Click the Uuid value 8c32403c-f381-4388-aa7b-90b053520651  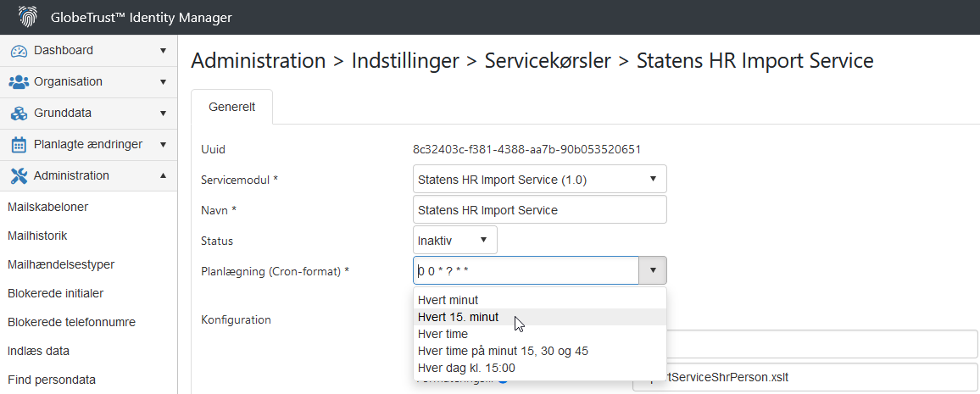(x=526, y=149)
